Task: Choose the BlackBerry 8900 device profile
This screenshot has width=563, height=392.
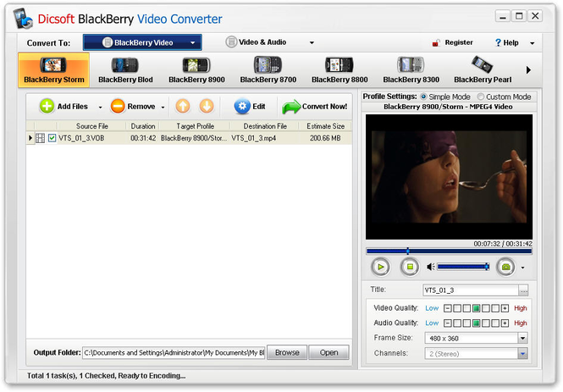Action: (196, 70)
